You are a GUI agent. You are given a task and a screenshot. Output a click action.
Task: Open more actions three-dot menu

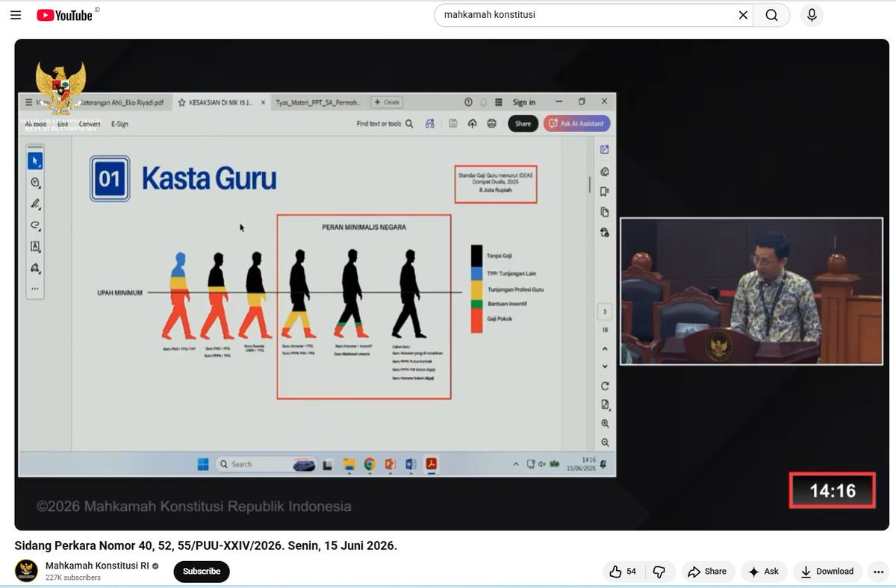click(878, 572)
